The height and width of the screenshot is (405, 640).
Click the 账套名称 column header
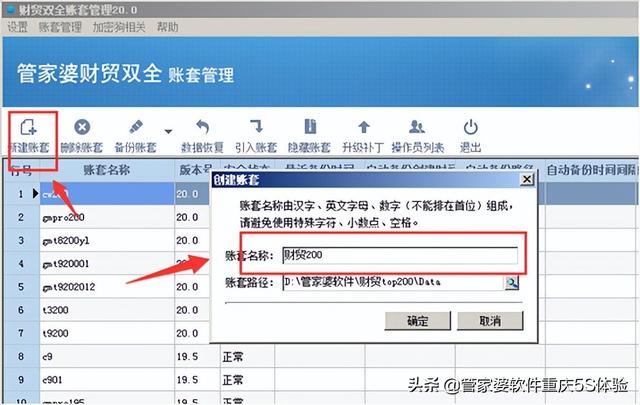pos(107,170)
